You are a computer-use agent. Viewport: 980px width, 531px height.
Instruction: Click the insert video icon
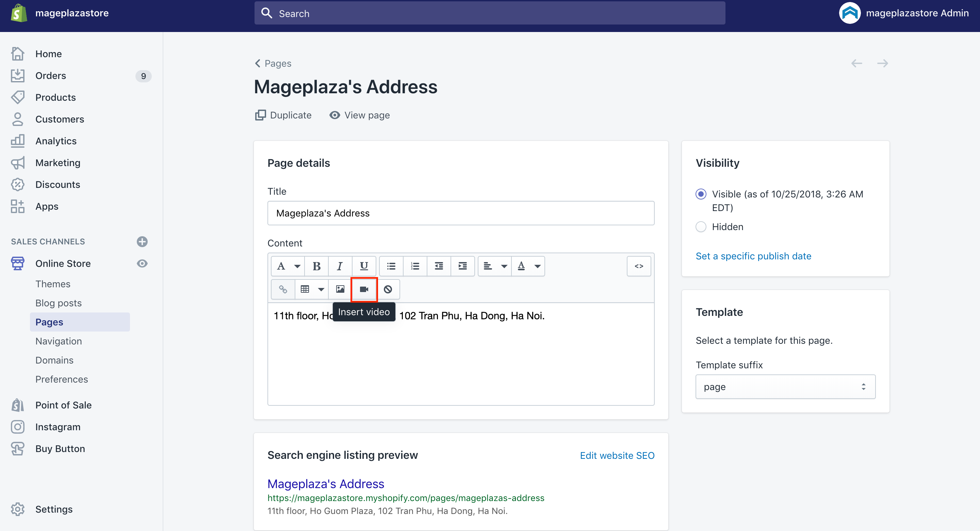[x=364, y=289]
